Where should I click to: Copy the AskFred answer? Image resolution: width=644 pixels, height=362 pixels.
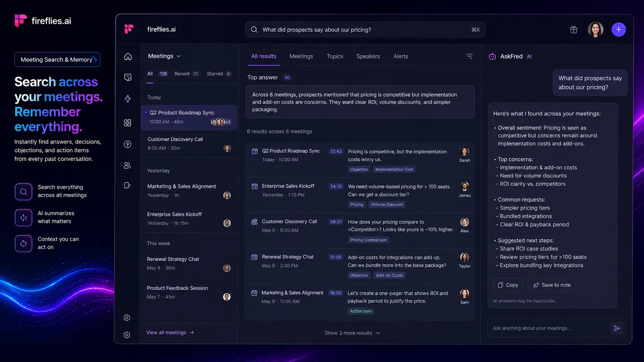point(508,285)
